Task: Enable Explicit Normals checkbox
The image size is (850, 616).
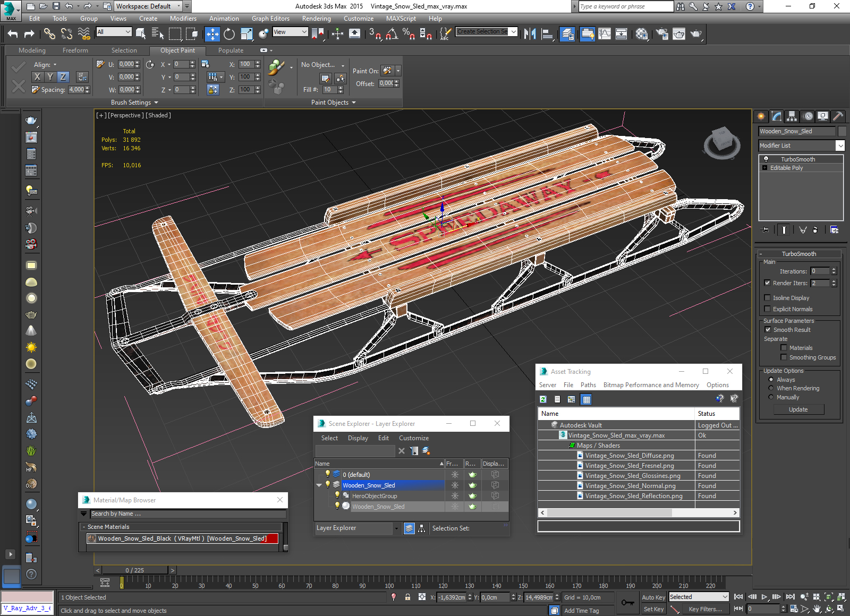Action: pyautogui.click(x=767, y=309)
